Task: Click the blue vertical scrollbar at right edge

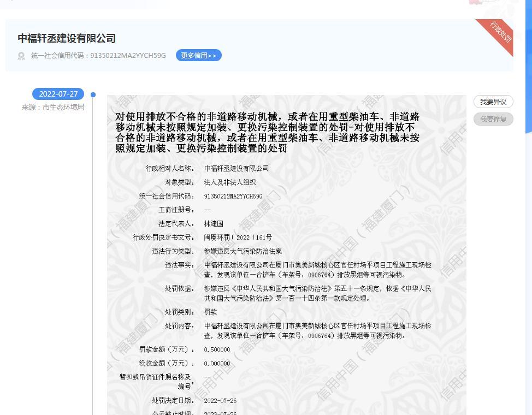Action: pos(529,66)
